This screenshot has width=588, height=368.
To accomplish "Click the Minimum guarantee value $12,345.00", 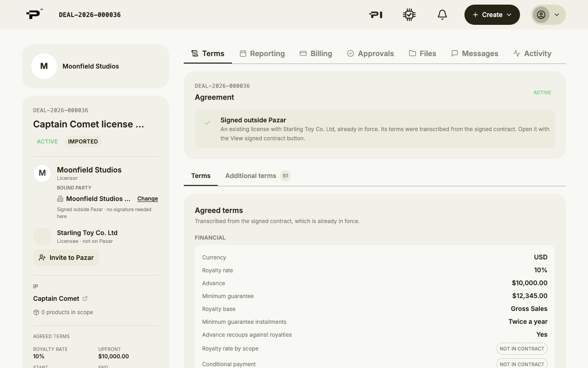I will pyautogui.click(x=530, y=296).
